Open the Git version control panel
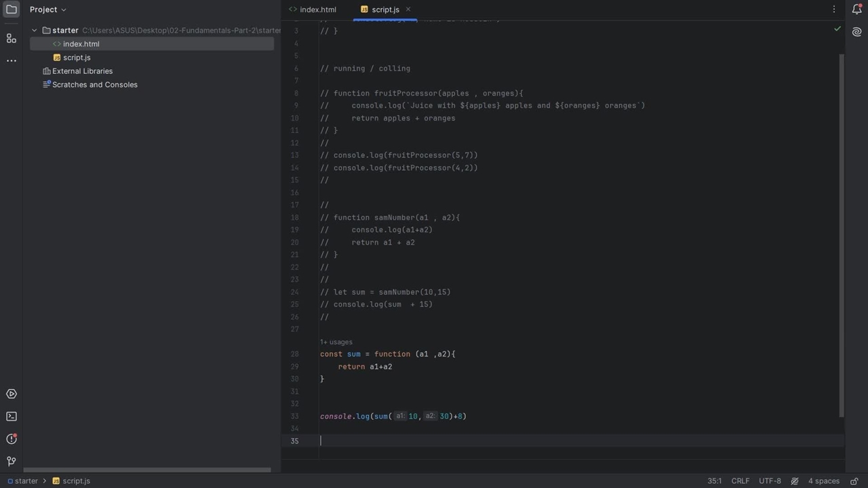868x488 pixels. click(x=11, y=462)
